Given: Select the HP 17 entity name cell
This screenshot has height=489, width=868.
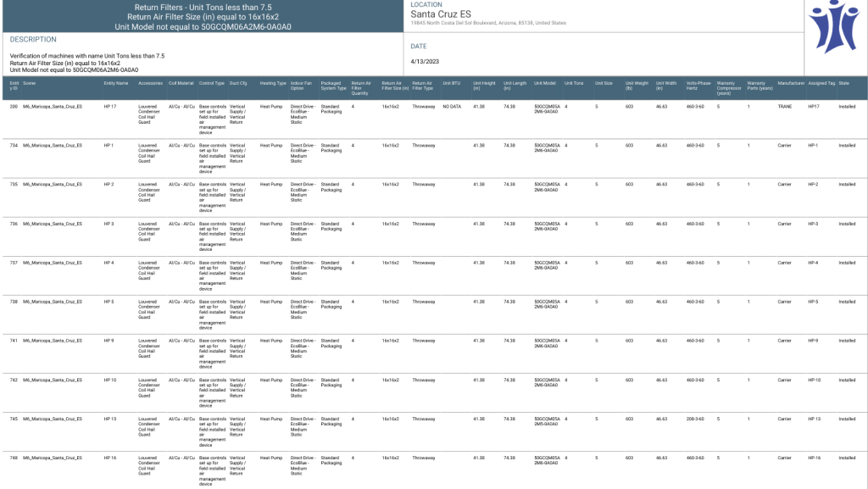Looking at the screenshot, I should pos(110,107).
